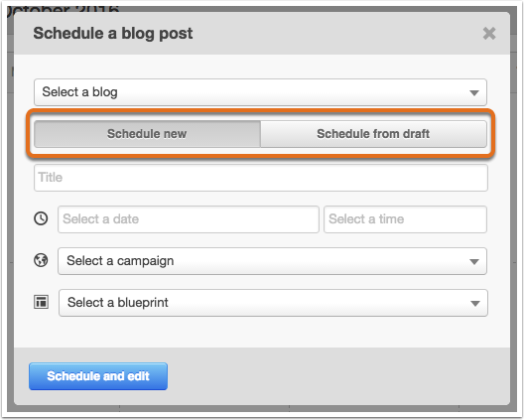This screenshot has width=524, height=420.
Task: Click the Select a blueprint label text
Action: [118, 303]
